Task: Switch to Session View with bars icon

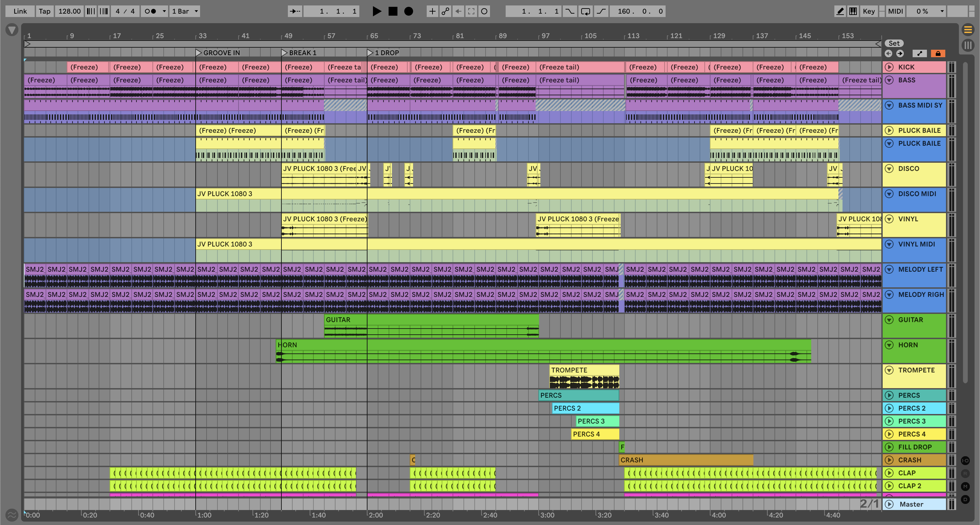Action: (967, 45)
